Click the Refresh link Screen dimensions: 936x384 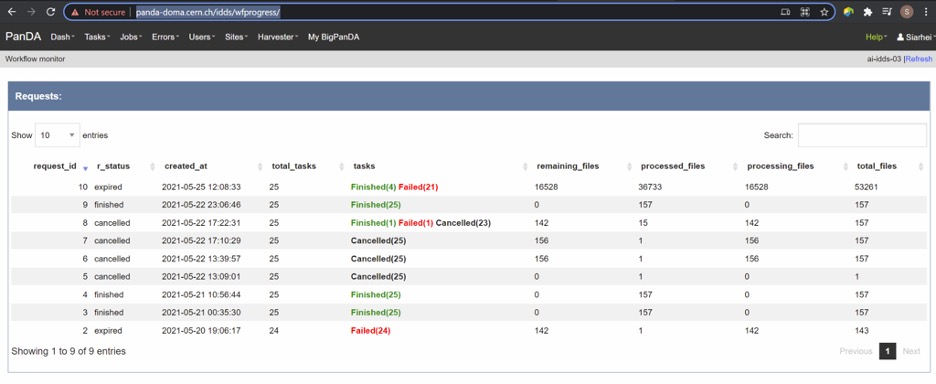click(919, 59)
